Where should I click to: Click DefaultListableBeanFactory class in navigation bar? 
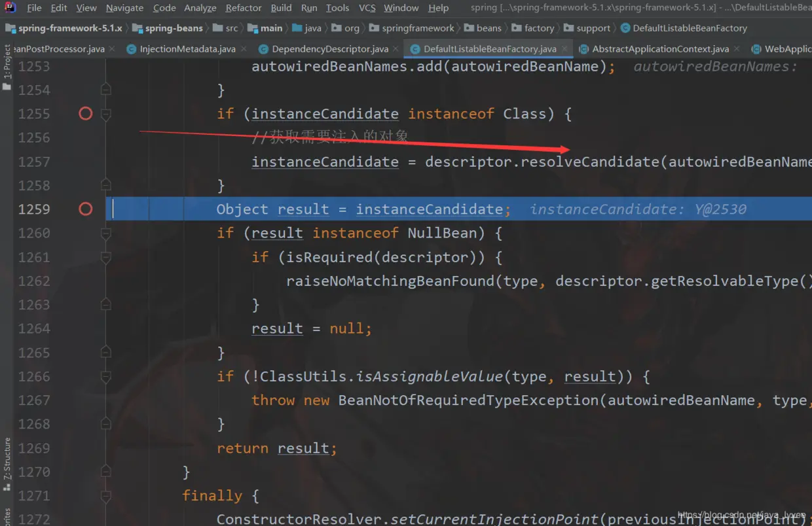point(684,28)
